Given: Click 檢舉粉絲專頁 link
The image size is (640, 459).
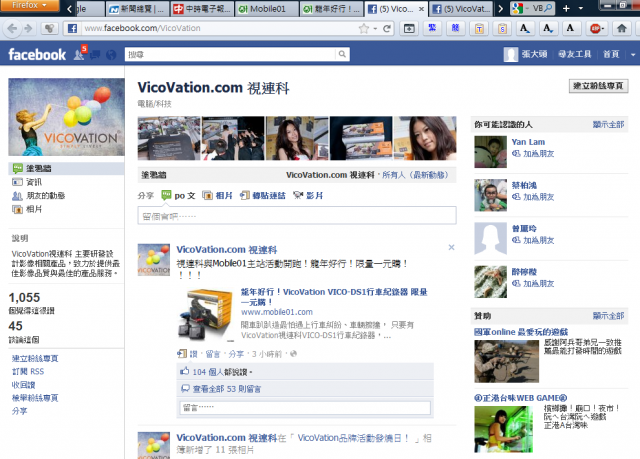Looking at the screenshot, I should [35, 398].
